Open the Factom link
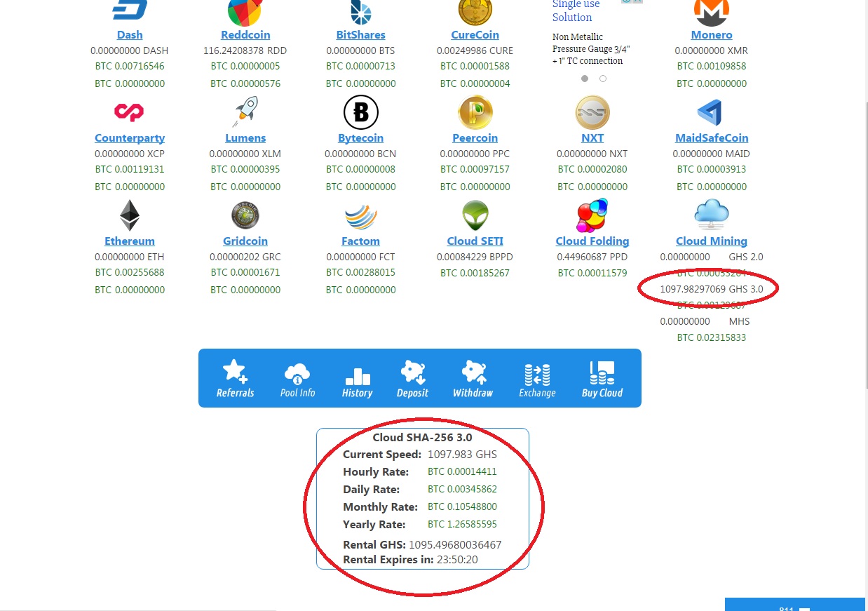Screen dimensions: 868x611 pos(360,241)
